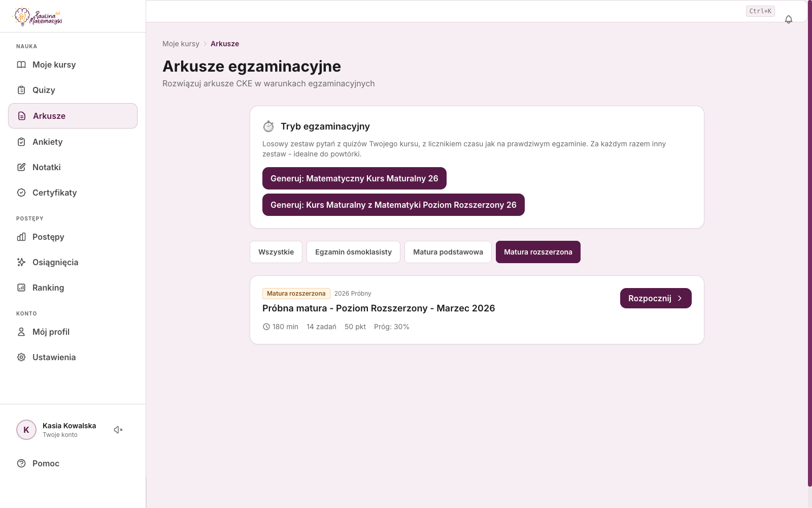Click the arrow on the Rozpocznij button
The image size is (812, 508).
click(x=680, y=298)
